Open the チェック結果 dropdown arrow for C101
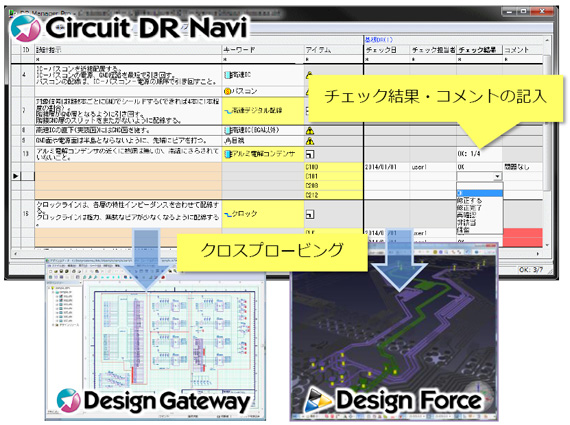This screenshot has height=425, width=570. (497, 176)
